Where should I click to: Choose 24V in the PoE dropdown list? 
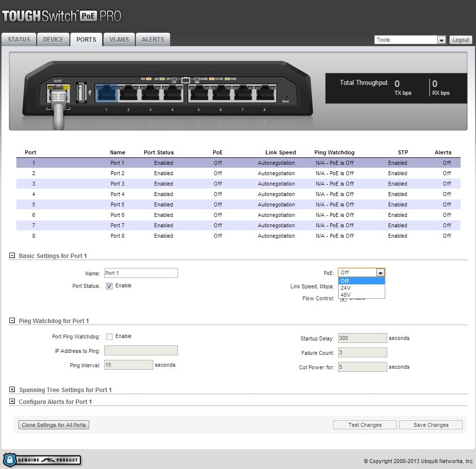tap(361, 288)
